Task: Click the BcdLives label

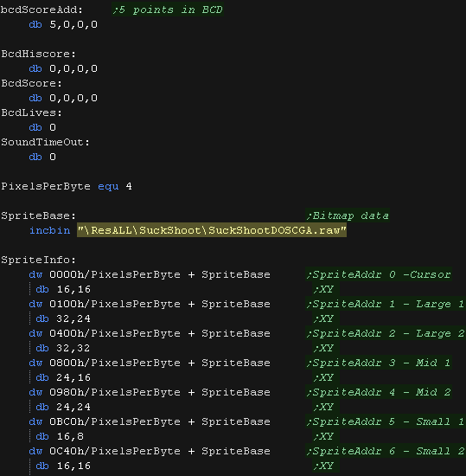Action: point(31,113)
